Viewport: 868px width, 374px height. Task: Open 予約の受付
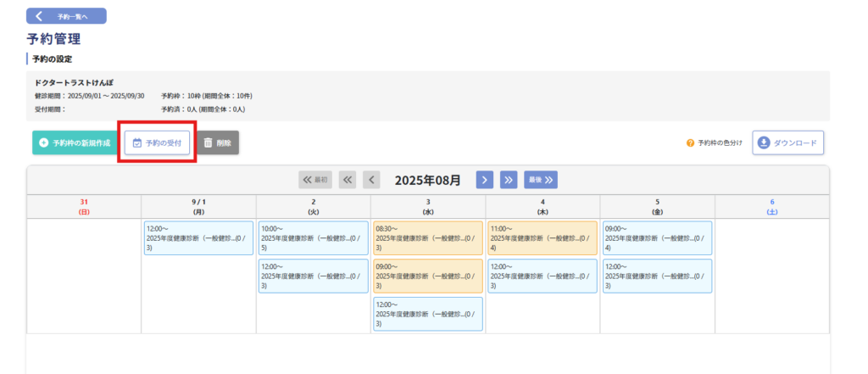point(157,143)
